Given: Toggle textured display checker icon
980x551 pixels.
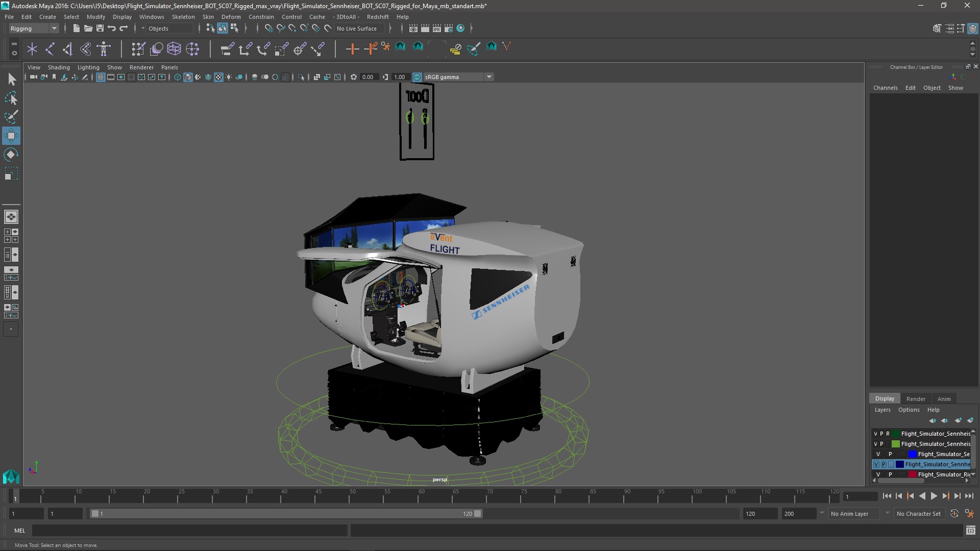Looking at the screenshot, I should click(x=218, y=77).
